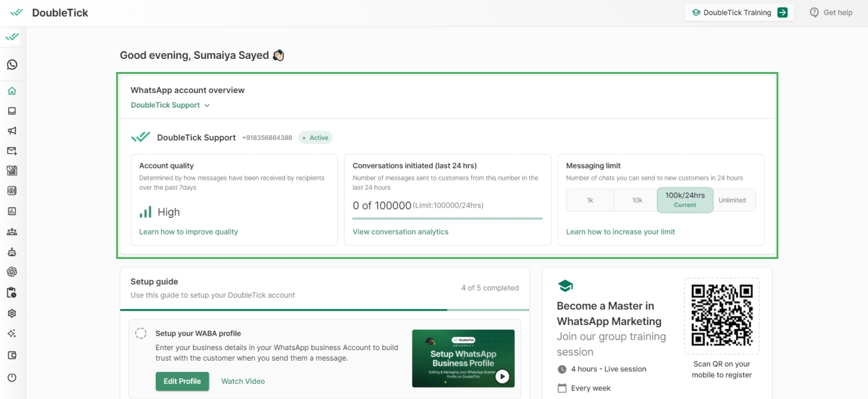Screen dimensions: 868x399
Task: Select the 100k/24hrs current limit tier
Action: (x=684, y=199)
